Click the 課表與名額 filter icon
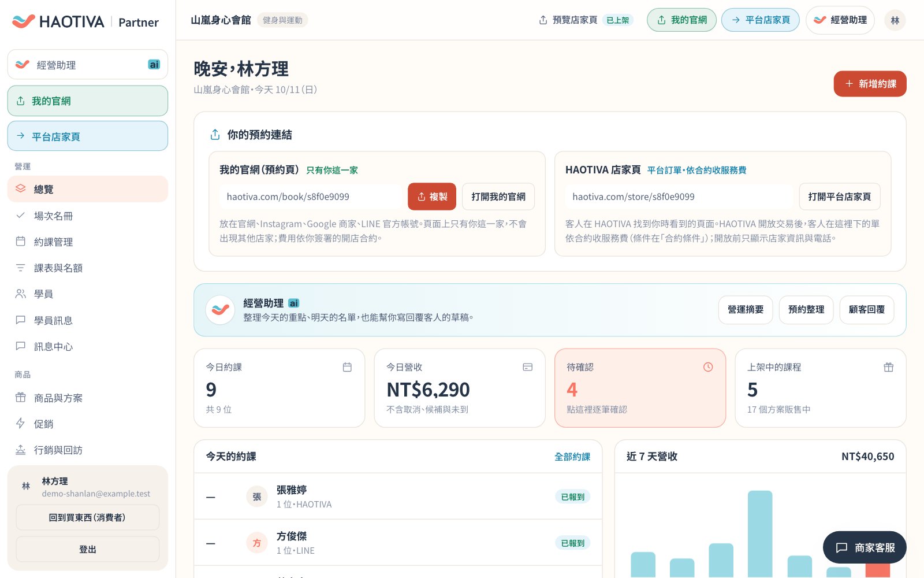The width and height of the screenshot is (924, 578). 21,268
